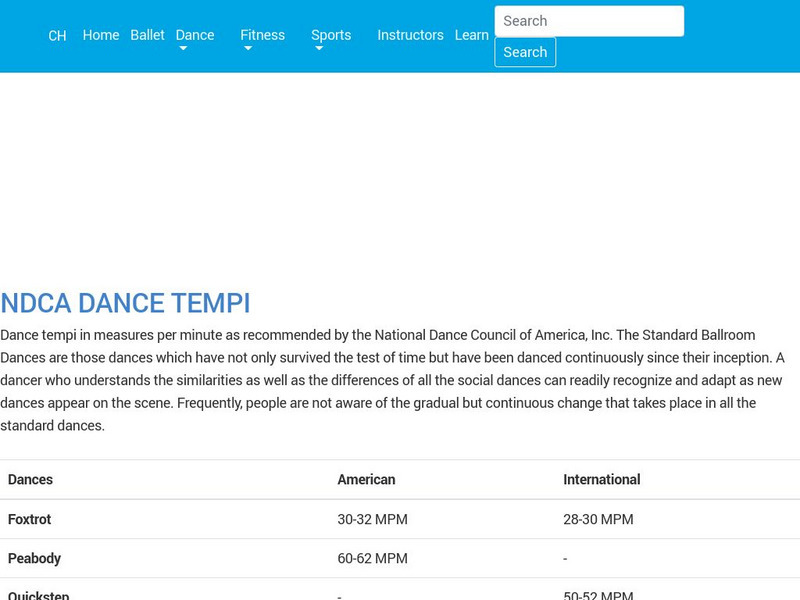This screenshot has width=800, height=600.
Task: Open the Dance menu
Action: tap(195, 35)
